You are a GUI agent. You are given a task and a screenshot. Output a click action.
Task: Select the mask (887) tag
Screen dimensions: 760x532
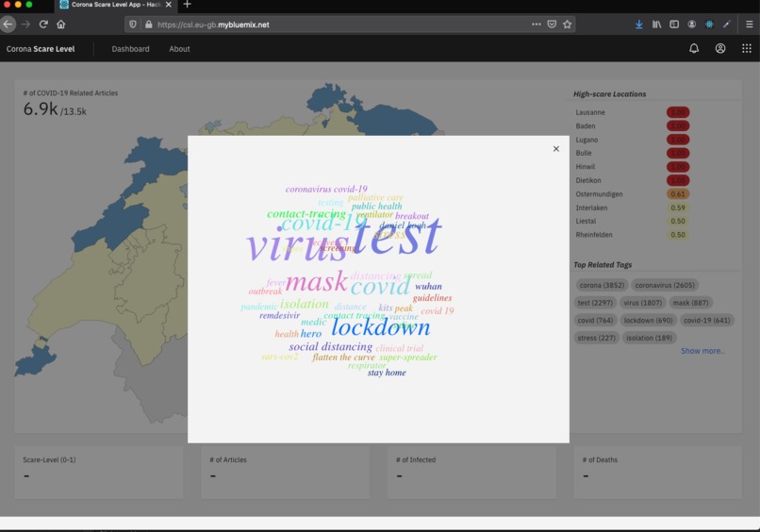[x=690, y=303]
